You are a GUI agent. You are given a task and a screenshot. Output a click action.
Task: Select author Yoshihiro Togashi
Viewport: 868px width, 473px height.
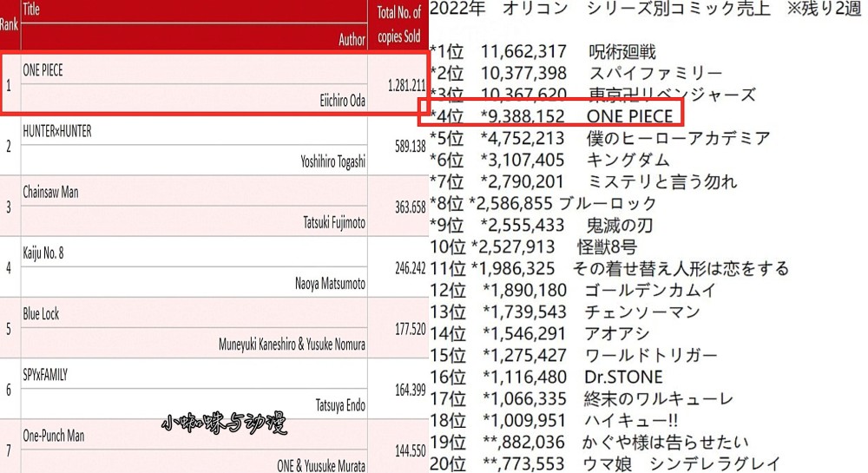[332, 161]
